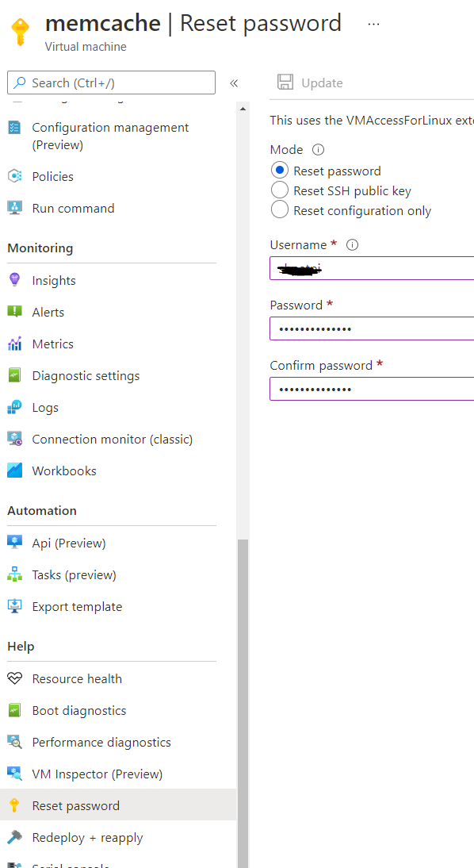Open Connection monitor (classic) link
This screenshot has width=474, height=868.
111,439
